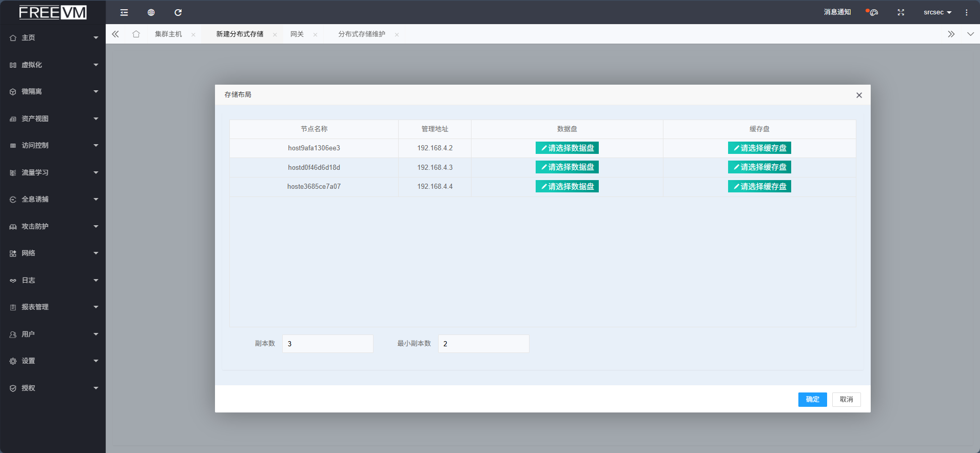Image resolution: width=980 pixels, height=453 pixels.
Task: Expand the 攻击防护 sidebar menu
Action: (53, 226)
